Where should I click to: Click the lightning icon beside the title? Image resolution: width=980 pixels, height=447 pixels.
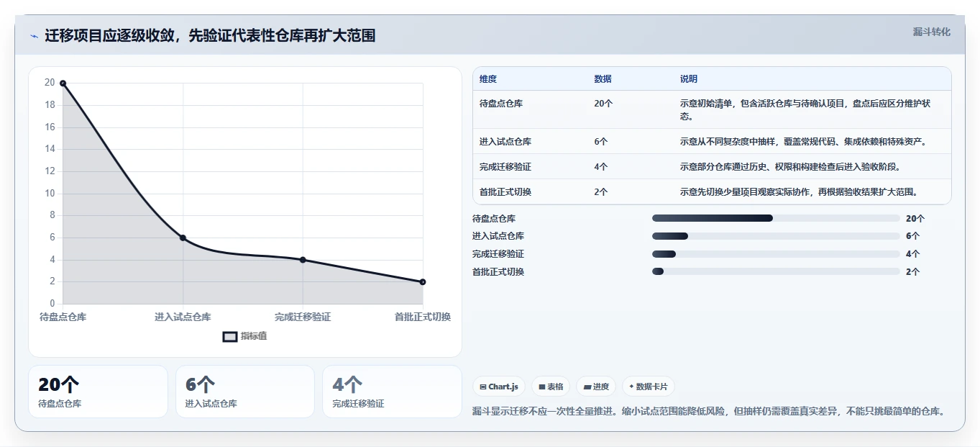click(35, 36)
